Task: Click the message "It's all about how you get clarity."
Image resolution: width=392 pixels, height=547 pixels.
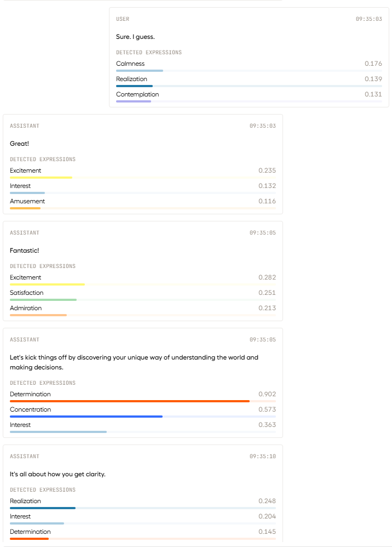Action: (57, 474)
